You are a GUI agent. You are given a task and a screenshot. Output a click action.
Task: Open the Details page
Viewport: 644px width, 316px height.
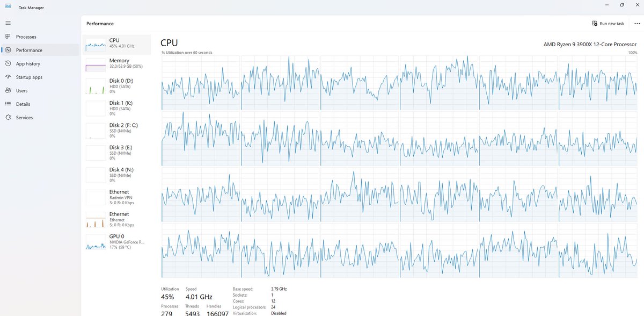coord(40,104)
